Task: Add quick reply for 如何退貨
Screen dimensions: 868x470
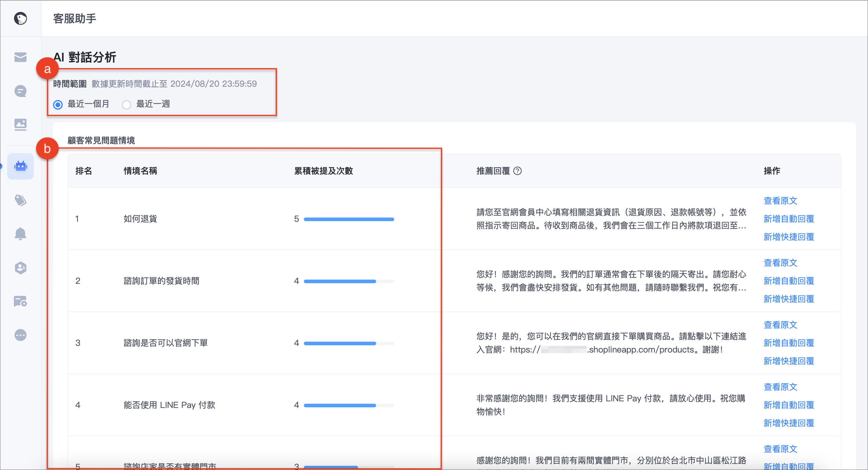Action: tap(789, 237)
